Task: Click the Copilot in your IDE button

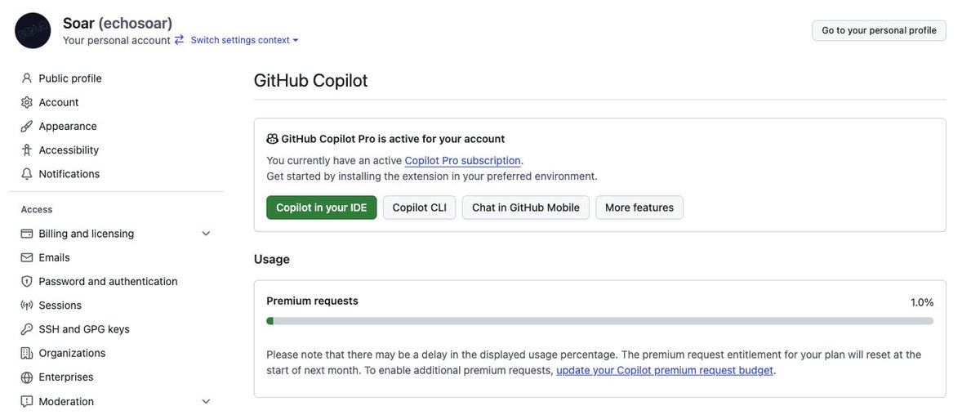Action: coord(321,207)
